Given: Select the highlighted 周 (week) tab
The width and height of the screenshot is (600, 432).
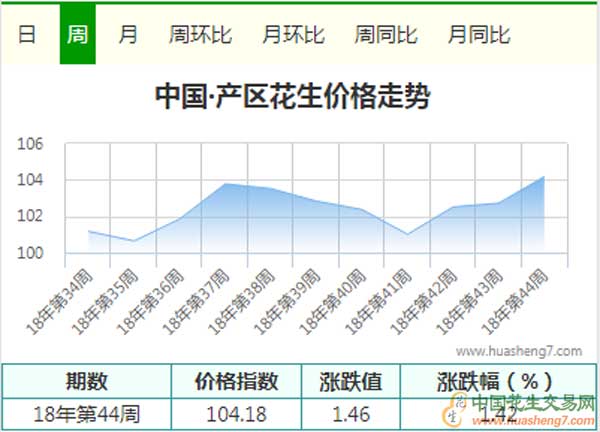Looking at the screenshot, I should pyautogui.click(x=77, y=35).
